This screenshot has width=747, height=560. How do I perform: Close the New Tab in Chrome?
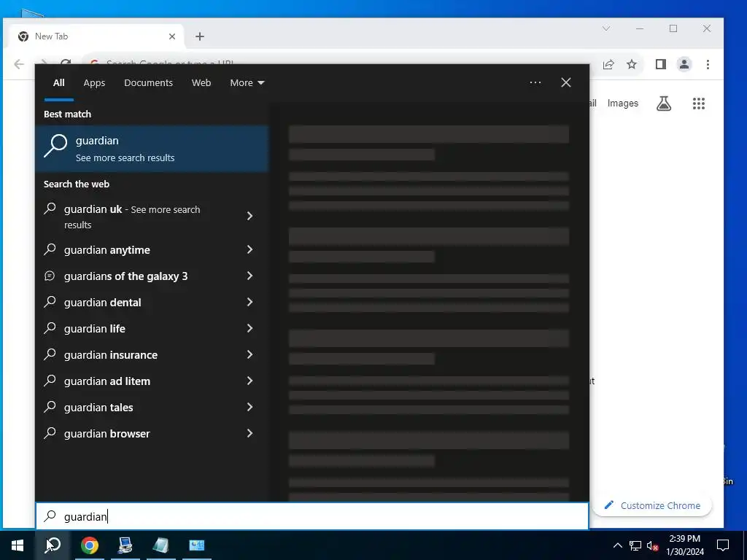coord(172,36)
